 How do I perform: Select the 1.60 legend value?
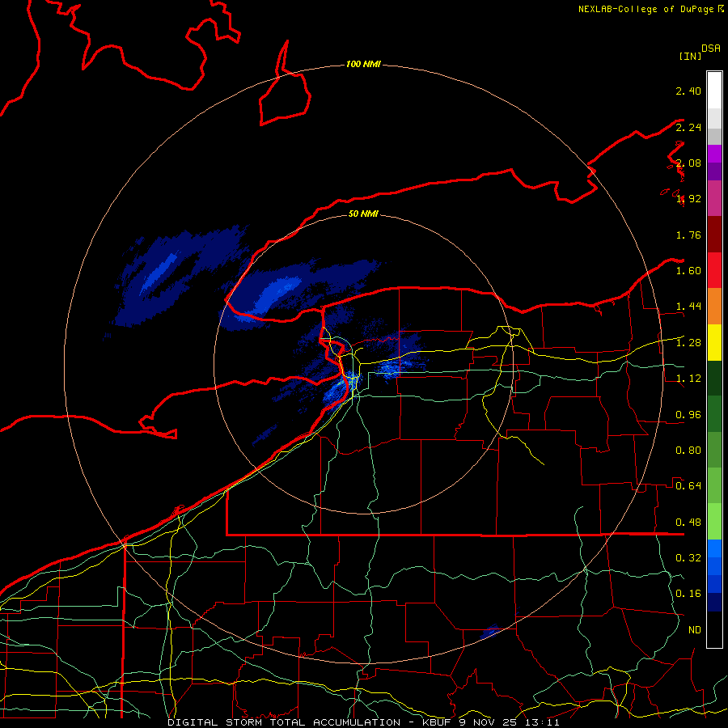[x=688, y=271]
